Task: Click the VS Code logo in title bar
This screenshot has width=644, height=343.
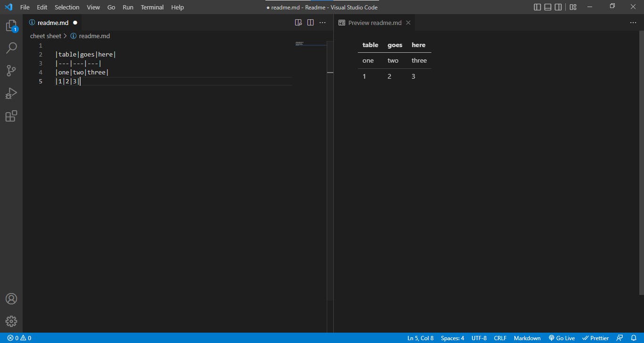Action: [x=8, y=7]
